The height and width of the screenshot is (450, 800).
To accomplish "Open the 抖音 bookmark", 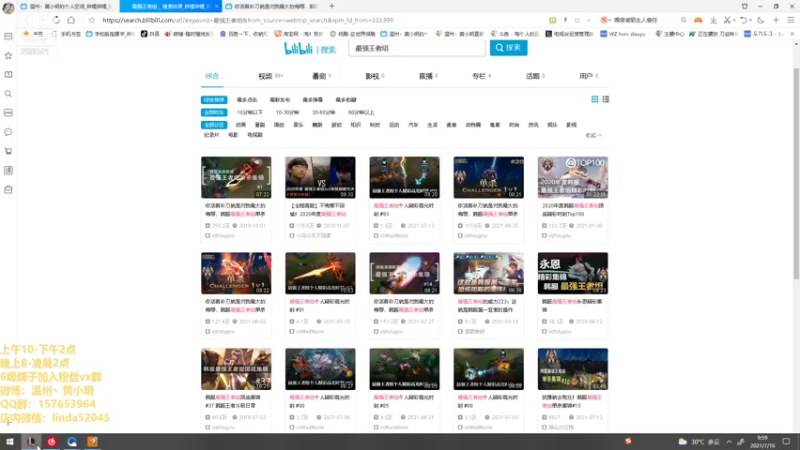I will coord(150,34).
